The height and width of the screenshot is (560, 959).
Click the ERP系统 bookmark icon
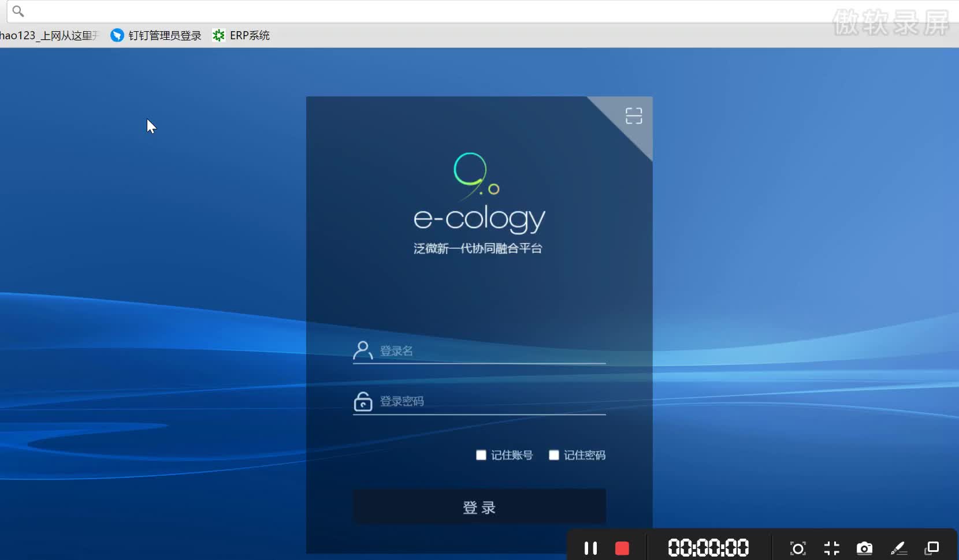coord(218,35)
